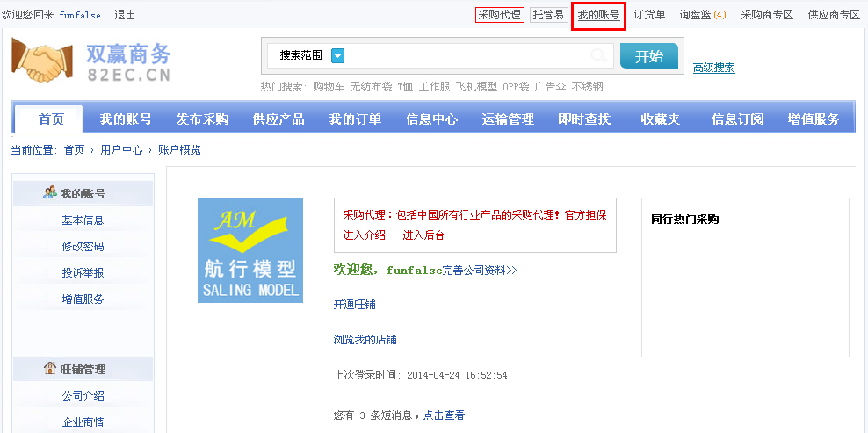Click the search magnifier icon
The height and width of the screenshot is (433, 868).
(x=598, y=56)
